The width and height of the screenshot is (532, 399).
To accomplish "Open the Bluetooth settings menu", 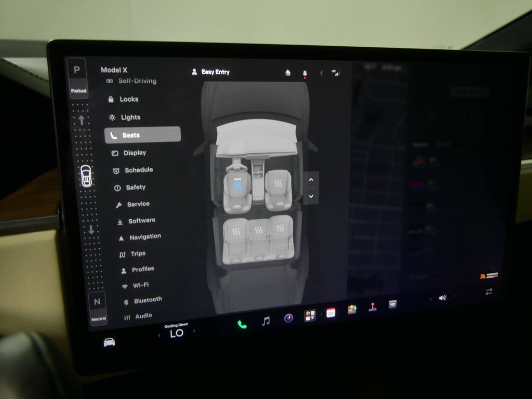I will 142,301.
